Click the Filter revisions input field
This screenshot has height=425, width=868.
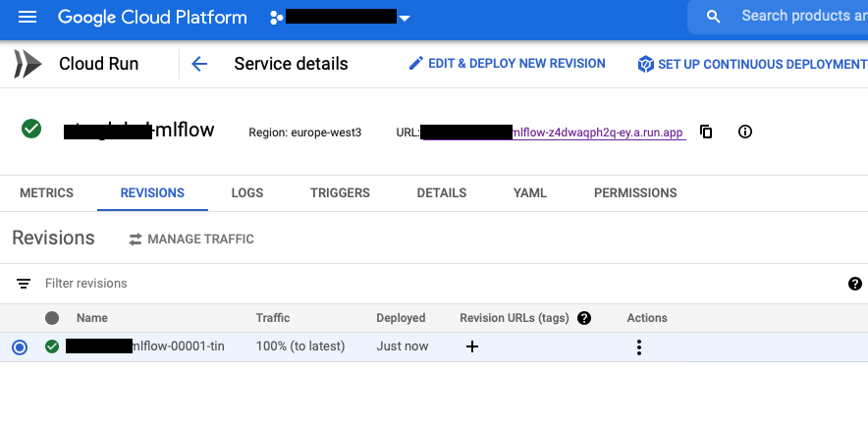click(x=295, y=284)
